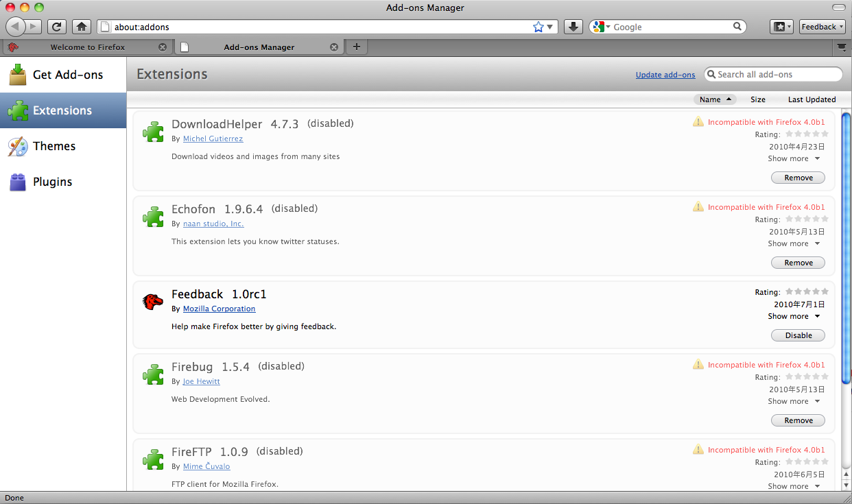Rate Firebug using its star rating
852x504 pixels.
coord(807,376)
